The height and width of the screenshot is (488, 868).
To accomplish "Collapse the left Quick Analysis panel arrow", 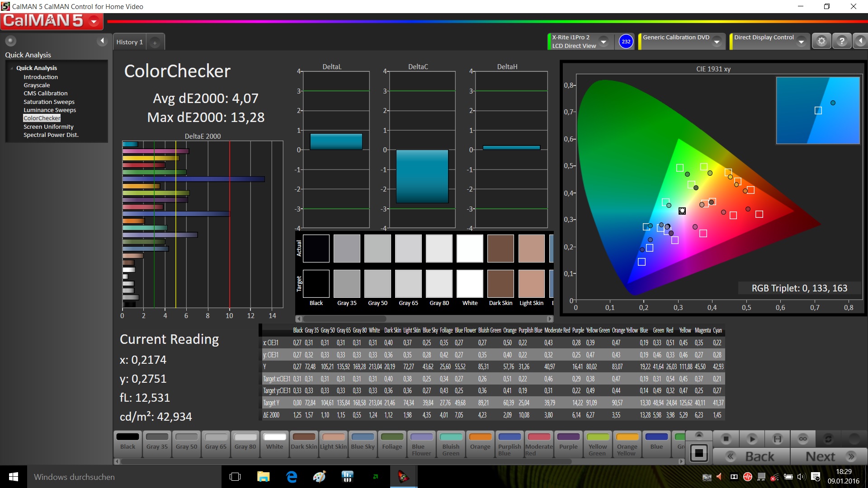I will (x=102, y=41).
